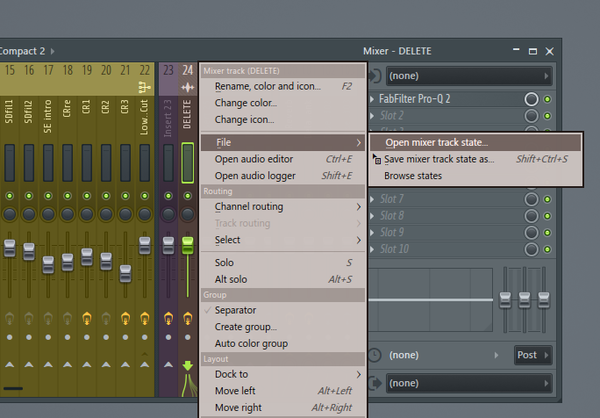Viewport: 600px width, 418px height.
Task: Choose Move left entry
Action: (283, 391)
